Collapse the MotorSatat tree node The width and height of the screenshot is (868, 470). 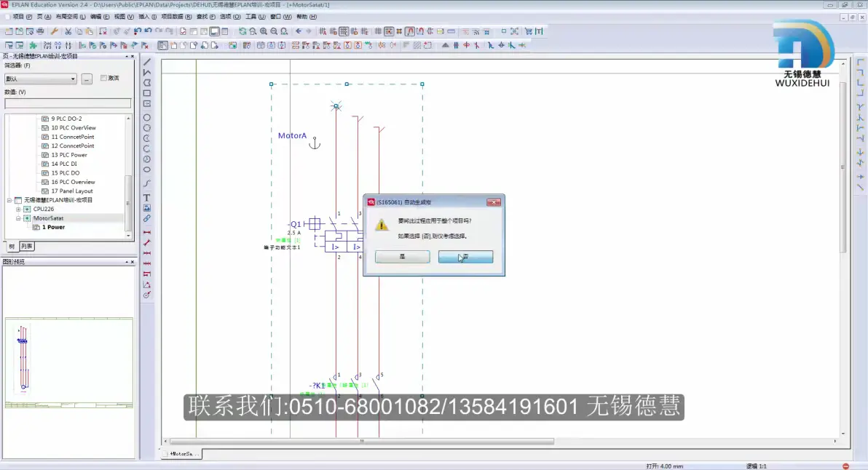tap(18, 218)
